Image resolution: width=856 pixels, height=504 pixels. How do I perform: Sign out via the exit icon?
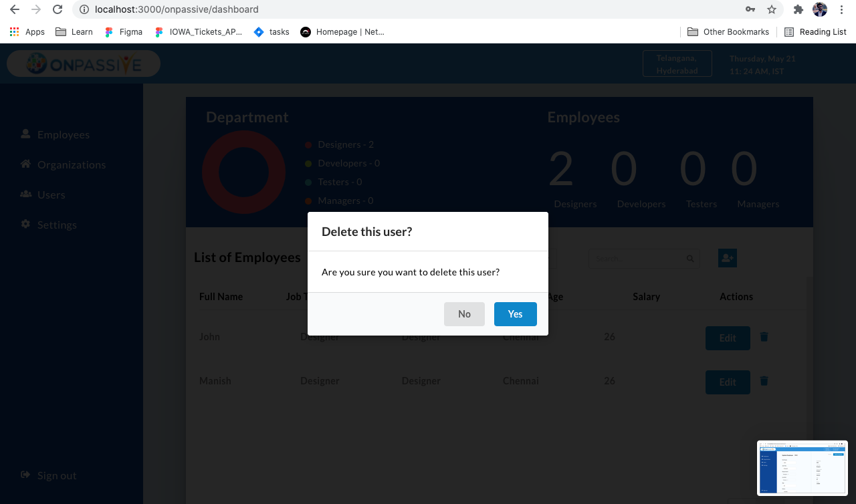pos(24,475)
